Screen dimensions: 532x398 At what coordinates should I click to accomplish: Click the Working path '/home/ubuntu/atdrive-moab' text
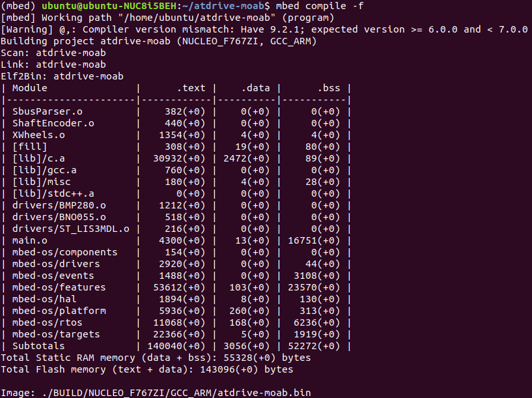(197, 18)
